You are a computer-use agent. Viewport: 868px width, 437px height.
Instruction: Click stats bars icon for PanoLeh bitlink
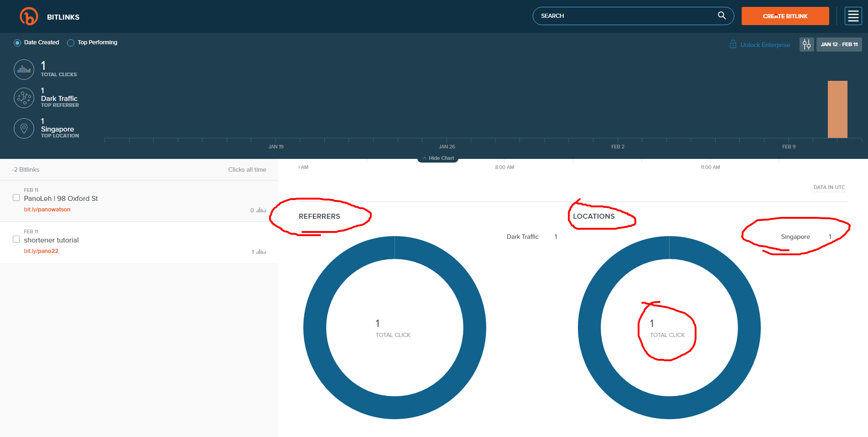[x=261, y=210]
